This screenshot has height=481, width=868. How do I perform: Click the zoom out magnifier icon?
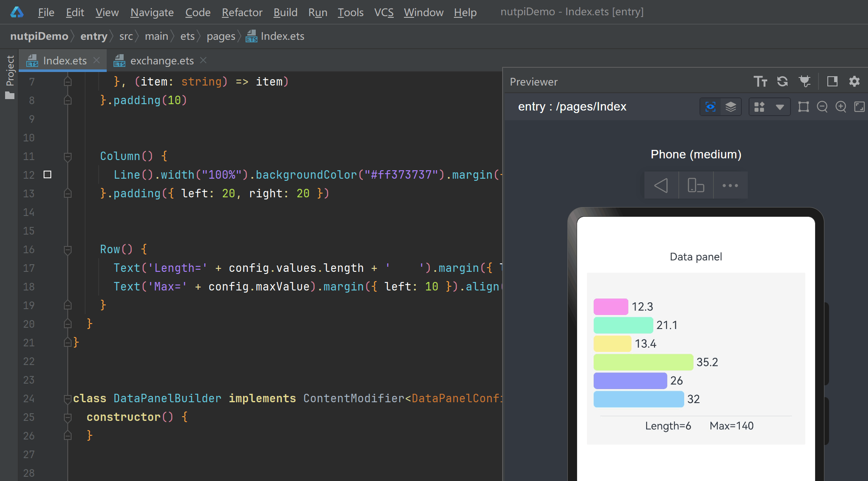click(822, 107)
